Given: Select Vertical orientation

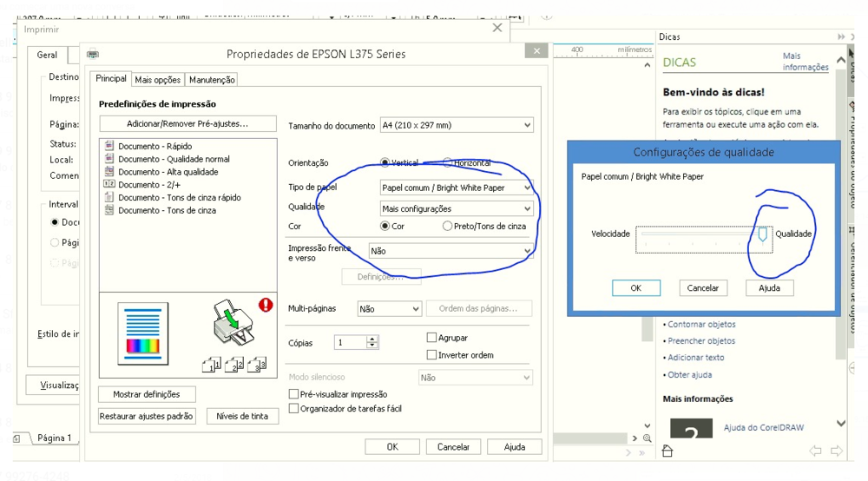Looking at the screenshot, I should 385,162.
